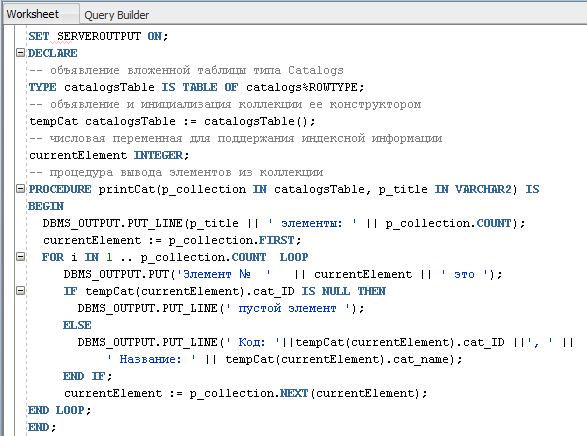
Task: Collapse the DECLARE block fold marker
Action: 21,52
